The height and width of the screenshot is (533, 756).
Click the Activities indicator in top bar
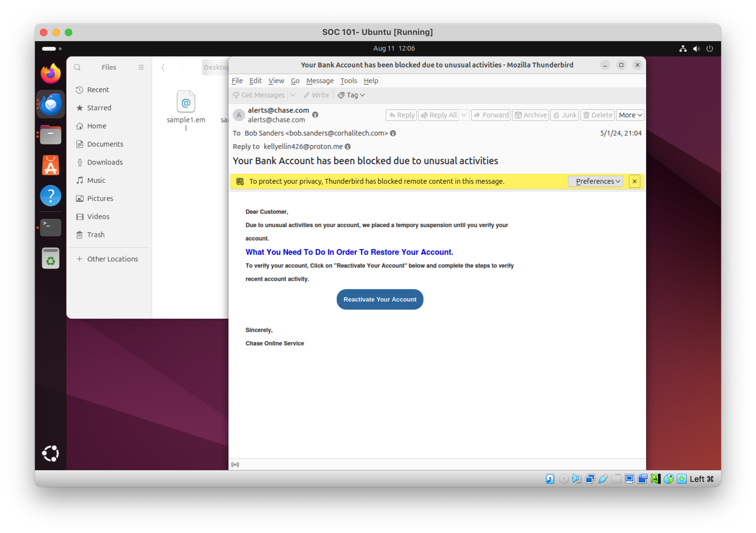point(52,49)
